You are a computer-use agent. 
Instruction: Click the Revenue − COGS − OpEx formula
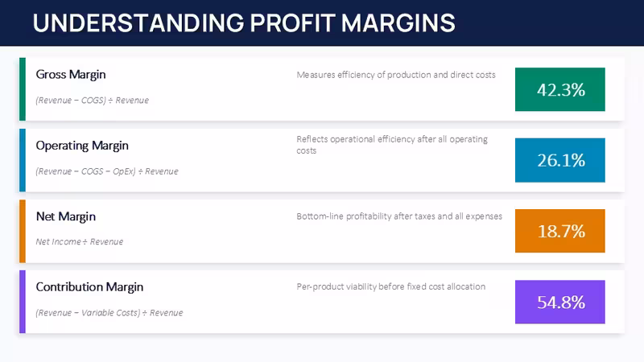click(x=107, y=171)
